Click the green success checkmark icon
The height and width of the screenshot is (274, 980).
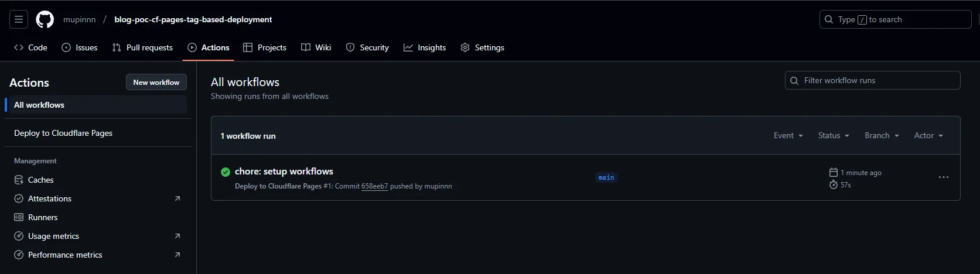225,172
